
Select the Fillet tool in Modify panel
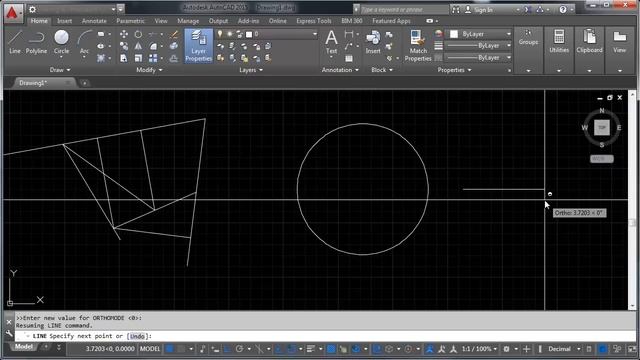click(x=153, y=46)
